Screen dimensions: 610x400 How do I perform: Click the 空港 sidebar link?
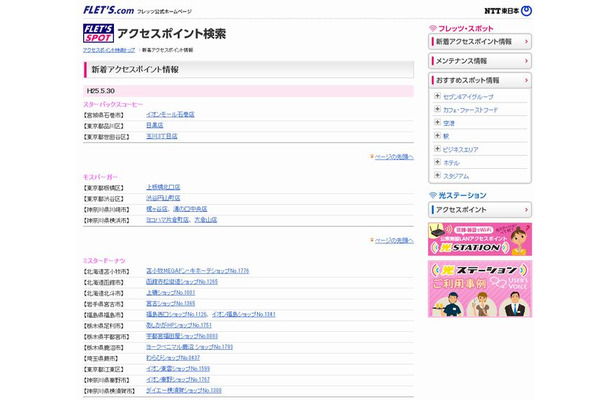click(x=449, y=123)
